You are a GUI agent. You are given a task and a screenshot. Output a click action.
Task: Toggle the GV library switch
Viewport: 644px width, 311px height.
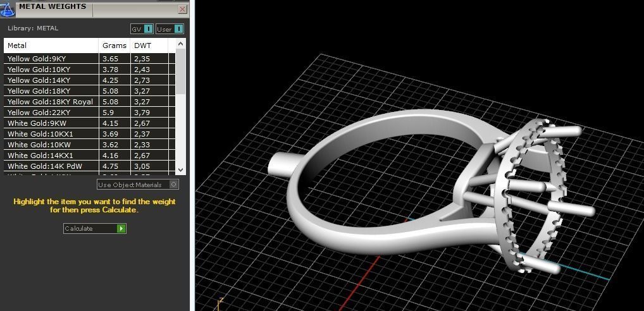142,29
